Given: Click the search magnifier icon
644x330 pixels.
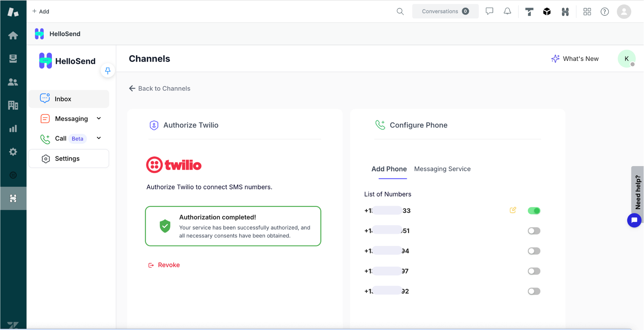Looking at the screenshot, I should click(x=400, y=12).
